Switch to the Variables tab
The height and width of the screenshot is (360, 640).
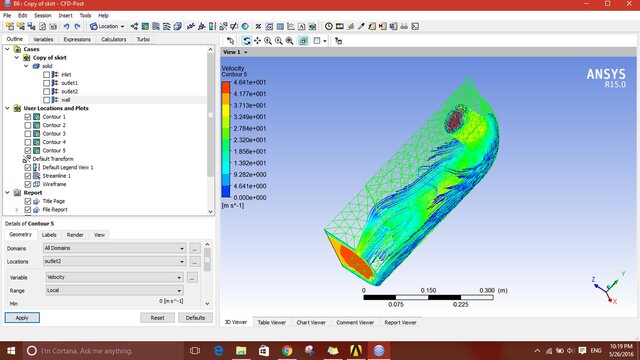43,39
